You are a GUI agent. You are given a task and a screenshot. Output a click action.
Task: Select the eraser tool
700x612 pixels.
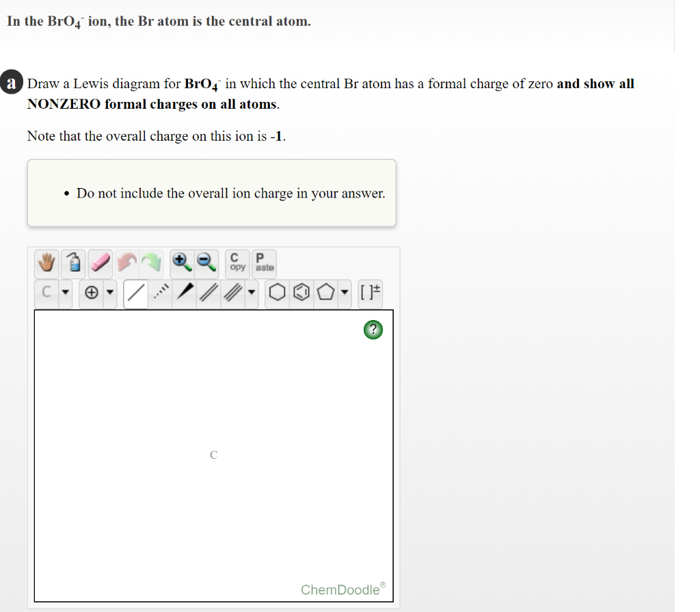(x=101, y=263)
